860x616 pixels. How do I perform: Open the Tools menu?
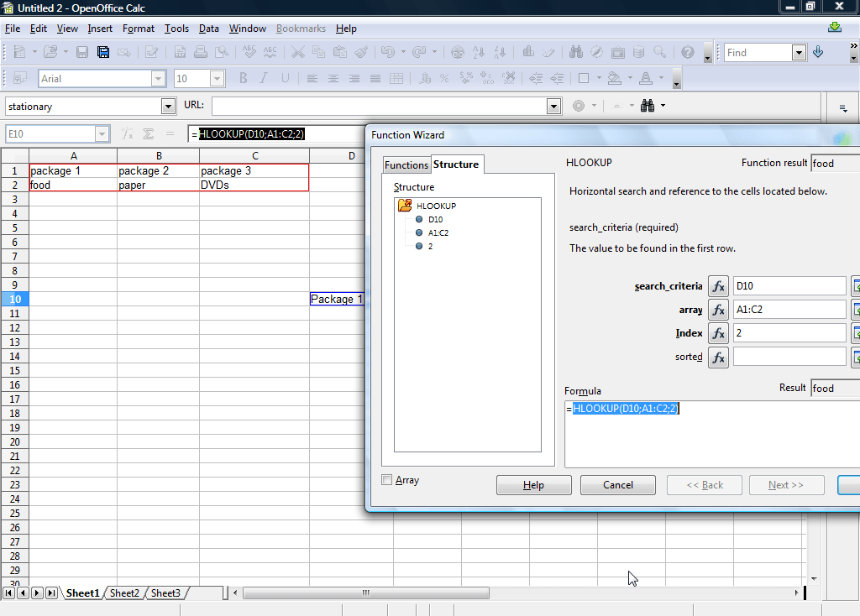pos(176,28)
